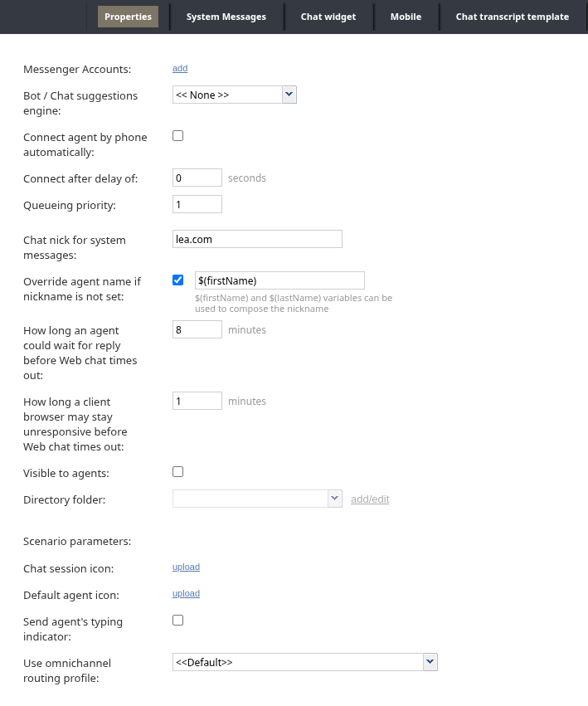This screenshot has height=706, width=588.
Task: Upload a Default agent icon
Action: tap(186, 594)
